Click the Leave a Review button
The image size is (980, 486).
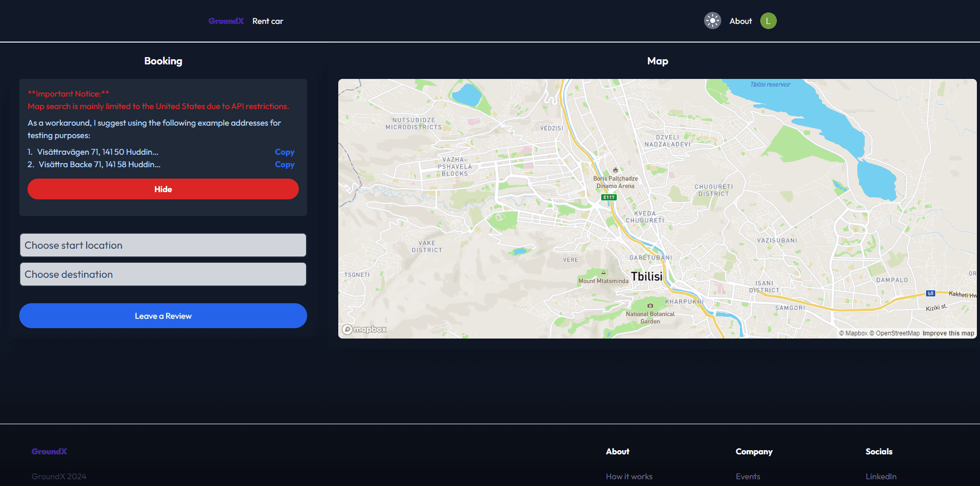click(163, 316)
